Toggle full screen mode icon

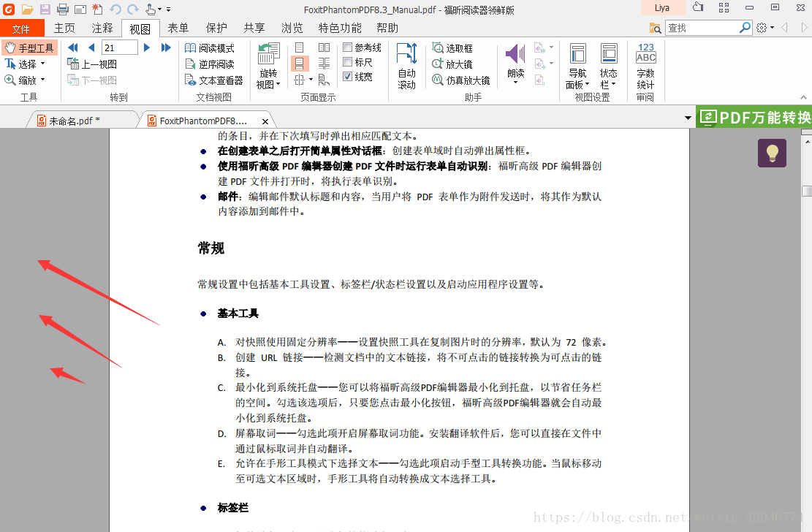coord(724,7)
